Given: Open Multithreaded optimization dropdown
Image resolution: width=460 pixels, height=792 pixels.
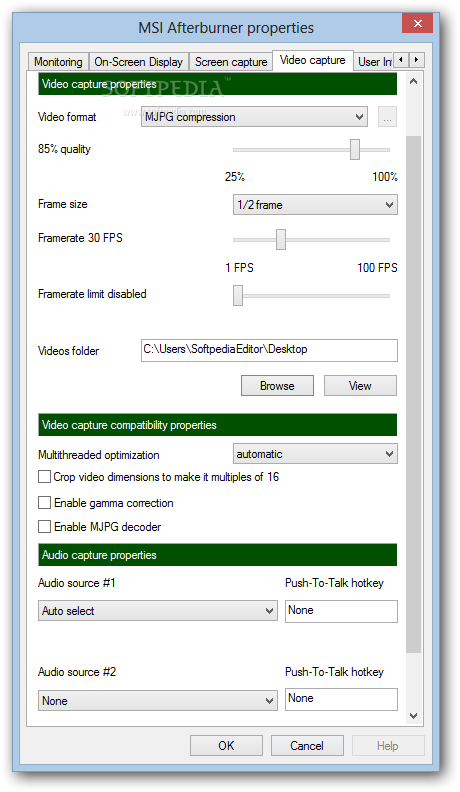Looking at the screenshot, I should tap(315, 454).
